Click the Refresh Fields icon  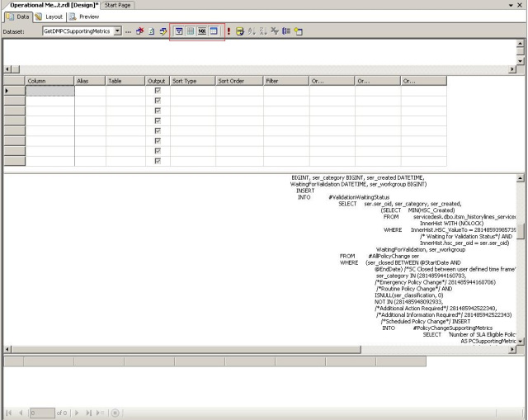152,31
